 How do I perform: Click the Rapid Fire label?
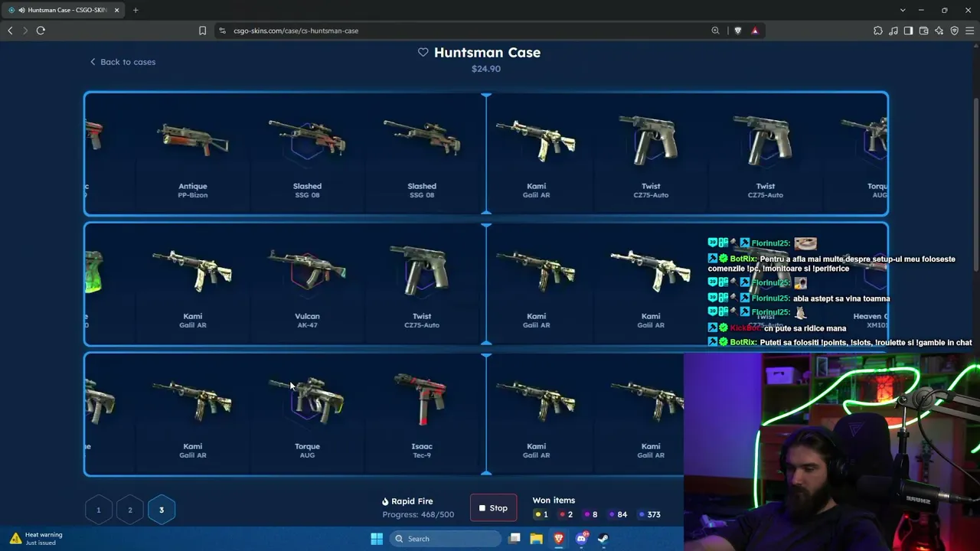[412, 501]
